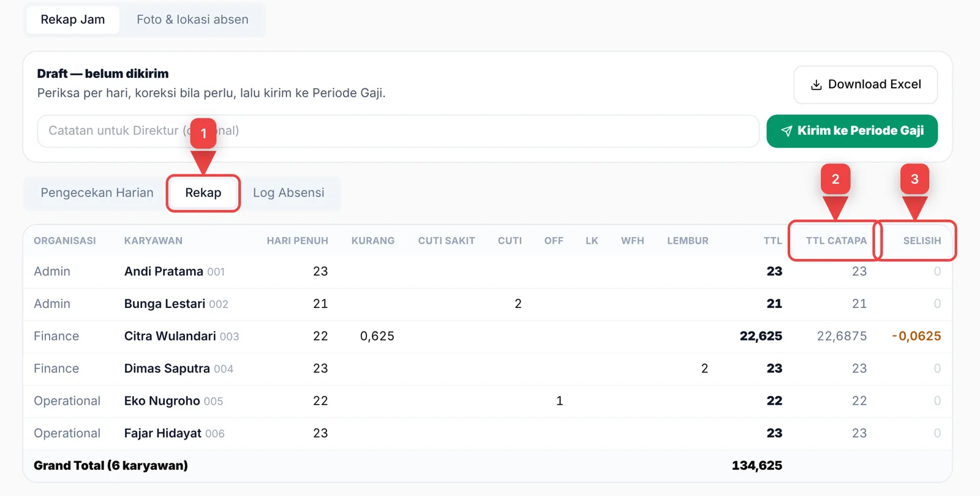Image resolution: width=980 pixels, height=496 pixels.
Task: Select employee Andi Pratama 001
Action: point(175,271)
